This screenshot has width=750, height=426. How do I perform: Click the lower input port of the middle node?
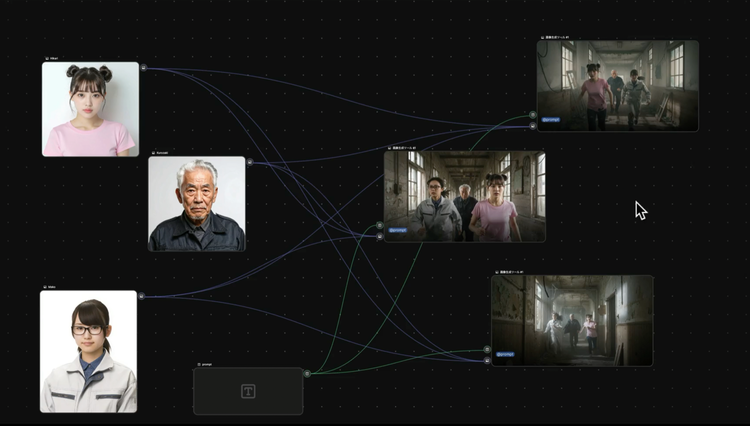[380, 237]
